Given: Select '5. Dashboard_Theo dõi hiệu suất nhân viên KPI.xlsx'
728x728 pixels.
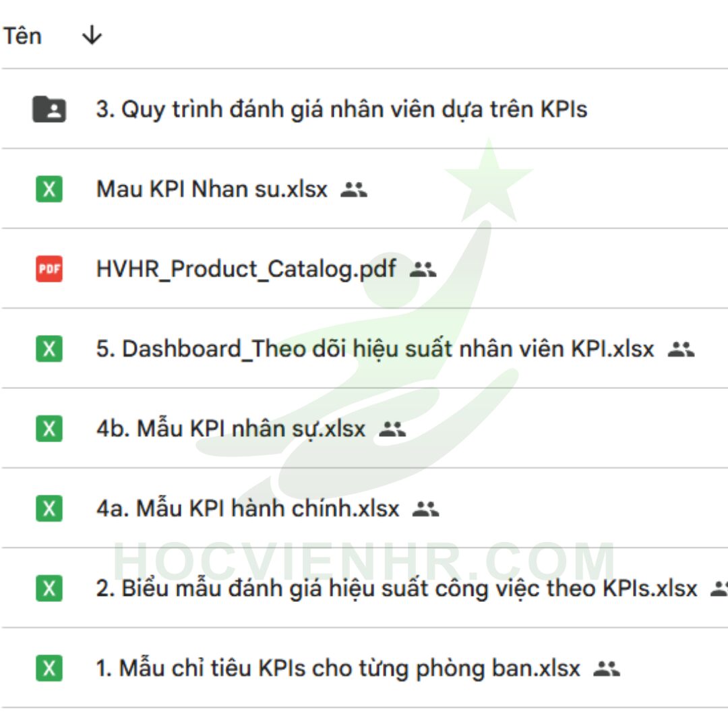Looking at the screenshot, I should [x=375, y=348].
